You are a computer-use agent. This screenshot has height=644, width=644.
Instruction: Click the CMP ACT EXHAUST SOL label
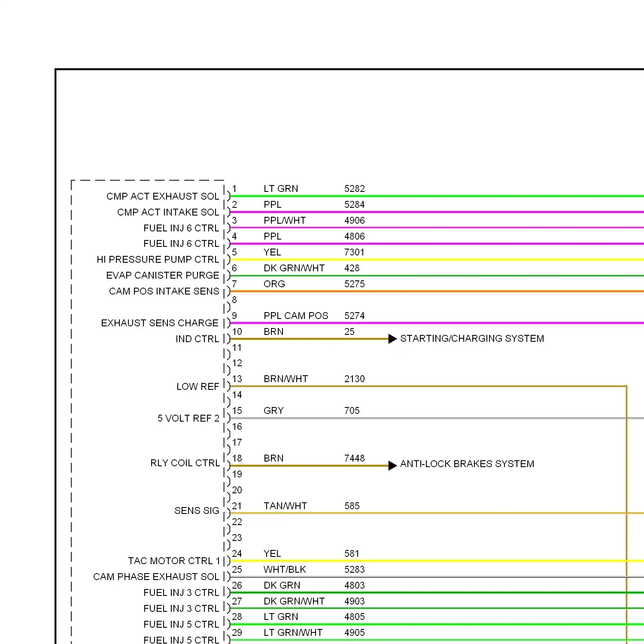point(163,196)
